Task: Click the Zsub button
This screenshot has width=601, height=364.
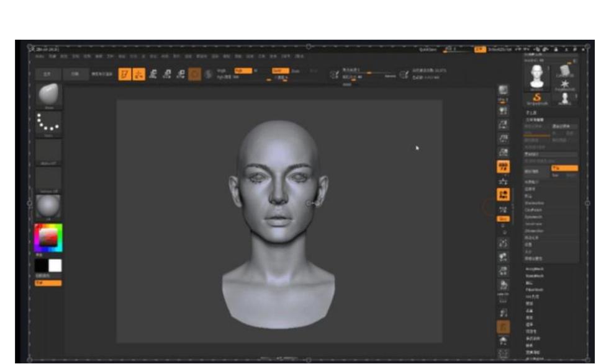Action: (296, 71)
